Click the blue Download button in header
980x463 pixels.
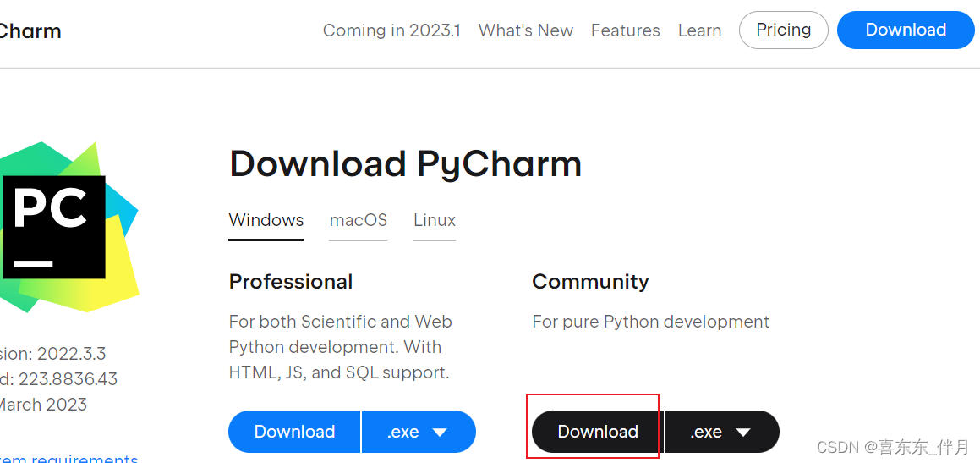point(906,30)
